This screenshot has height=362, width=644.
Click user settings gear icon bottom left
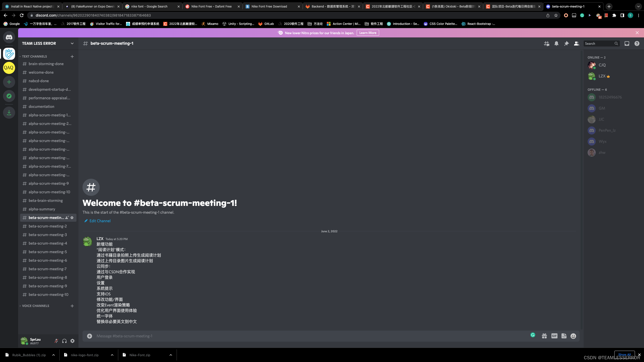click(x=72, y=341)
